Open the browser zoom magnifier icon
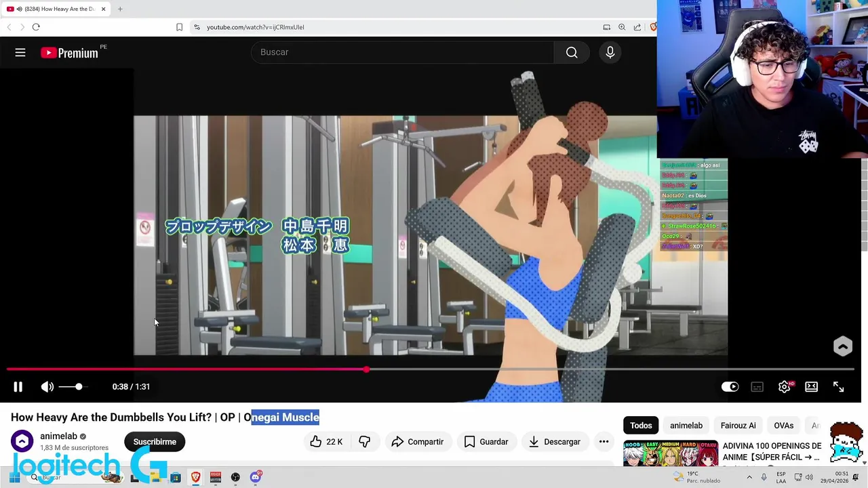Viewport: 868px width, 488px height. click(x=622, y=27)
